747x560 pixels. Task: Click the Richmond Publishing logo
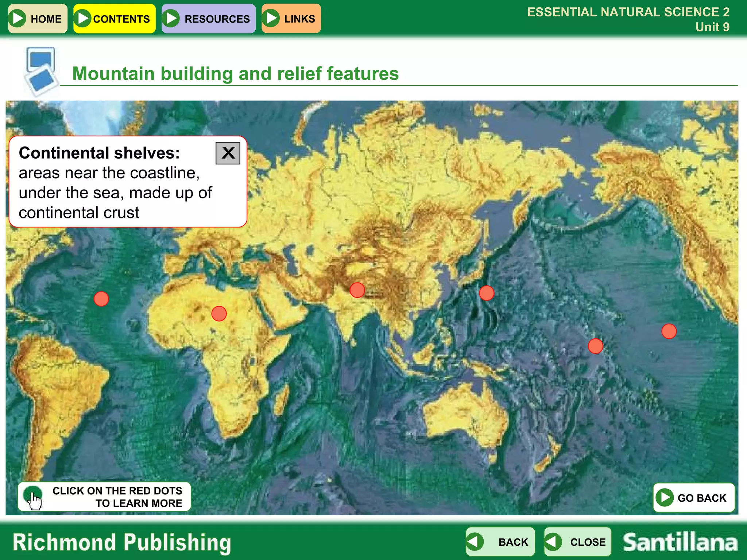tap(122, 542)
